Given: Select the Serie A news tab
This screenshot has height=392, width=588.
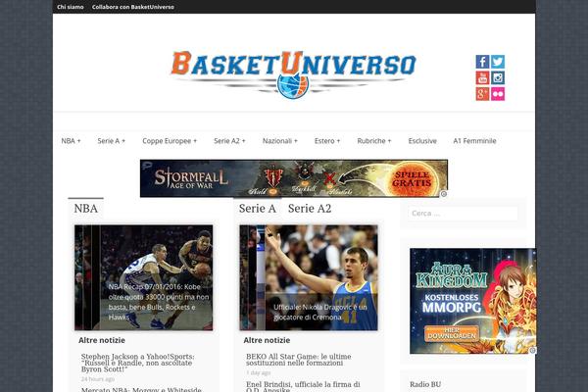Looking at the screenshot, I should (x=257, y=208).
